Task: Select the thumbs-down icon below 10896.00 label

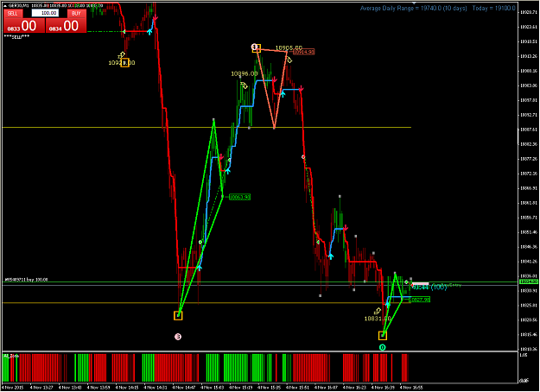Action: coord(245,85)
